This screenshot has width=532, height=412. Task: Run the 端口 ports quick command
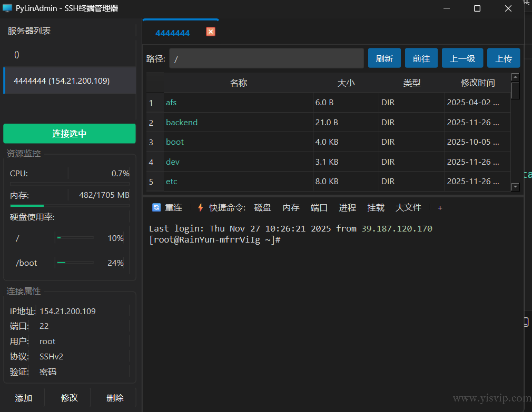tap(319, 207)
